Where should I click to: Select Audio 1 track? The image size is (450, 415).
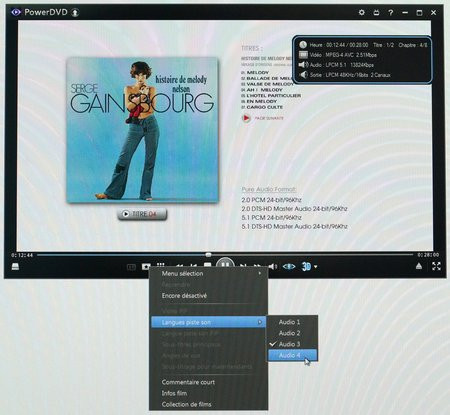pos(293,322)
